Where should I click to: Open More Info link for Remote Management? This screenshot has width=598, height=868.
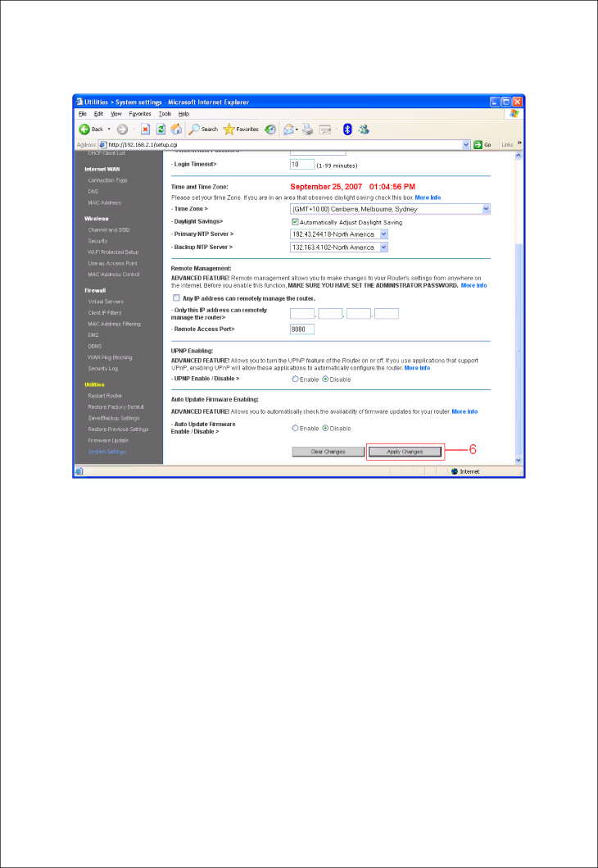click(474, 285)
